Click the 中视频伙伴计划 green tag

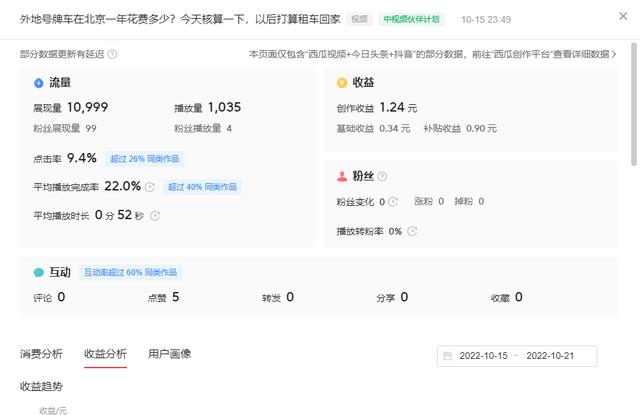[x=411, y=19]
